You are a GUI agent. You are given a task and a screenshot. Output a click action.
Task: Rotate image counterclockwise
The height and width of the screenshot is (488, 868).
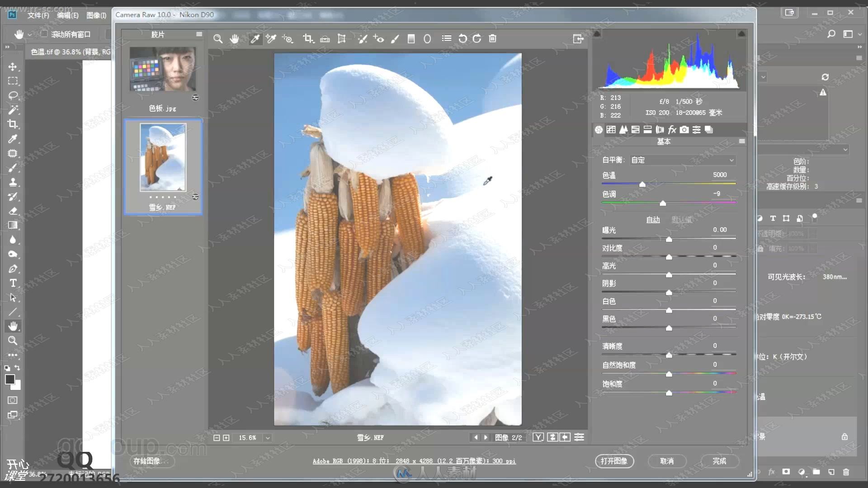[x=462, y=39]
